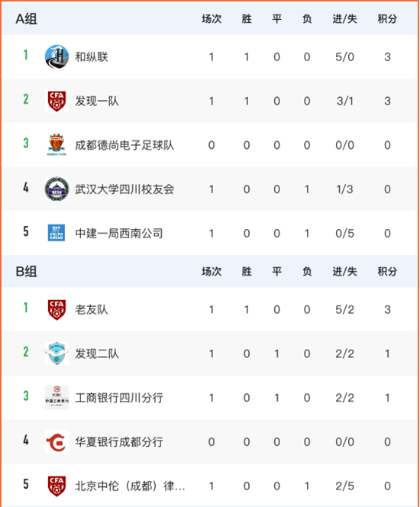Select the 成都德尚电子足球队 crest icon
420x507 pixels.
pyautogui.click(x=57, y=145)
